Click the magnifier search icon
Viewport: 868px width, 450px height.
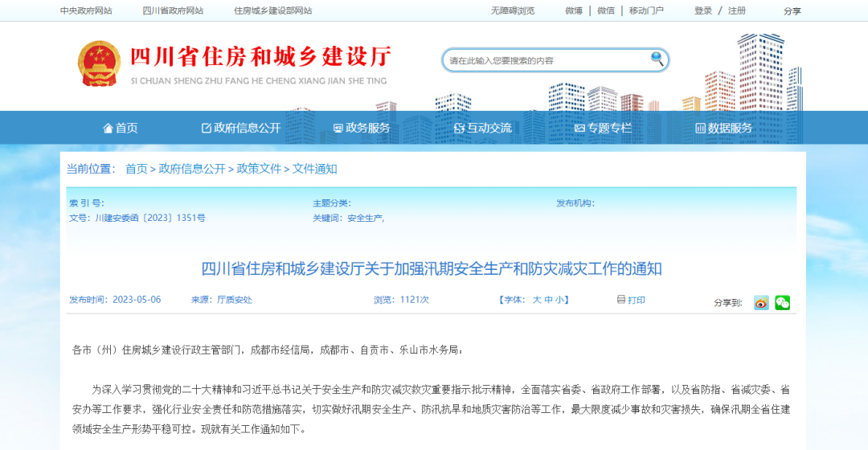(x=657, y=59)
